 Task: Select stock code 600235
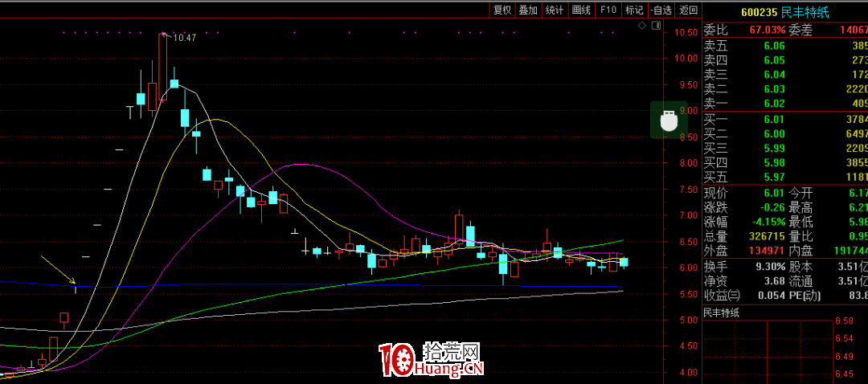(x=759, y=13)
